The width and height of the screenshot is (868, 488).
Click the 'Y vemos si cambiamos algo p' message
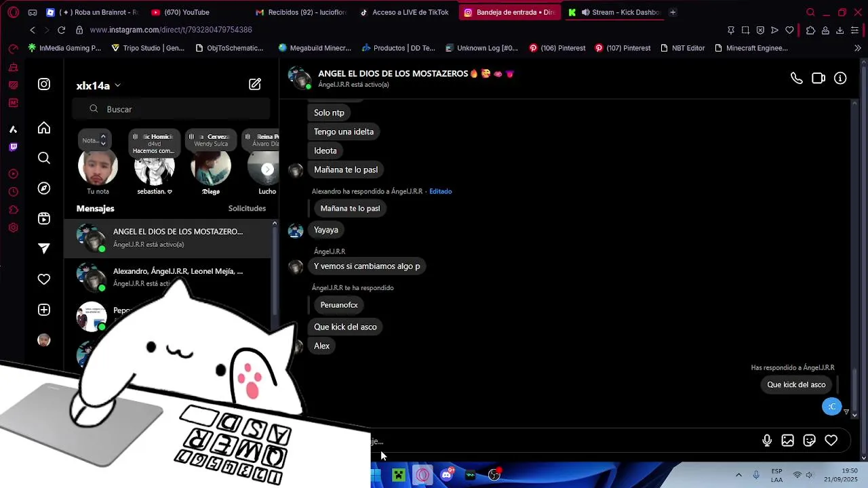click(367, 266)
